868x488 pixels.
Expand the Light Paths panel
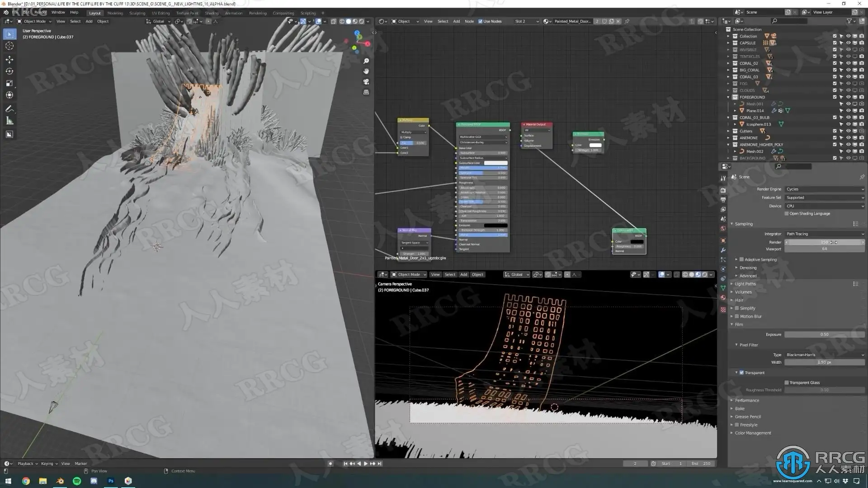coord(745,284)
